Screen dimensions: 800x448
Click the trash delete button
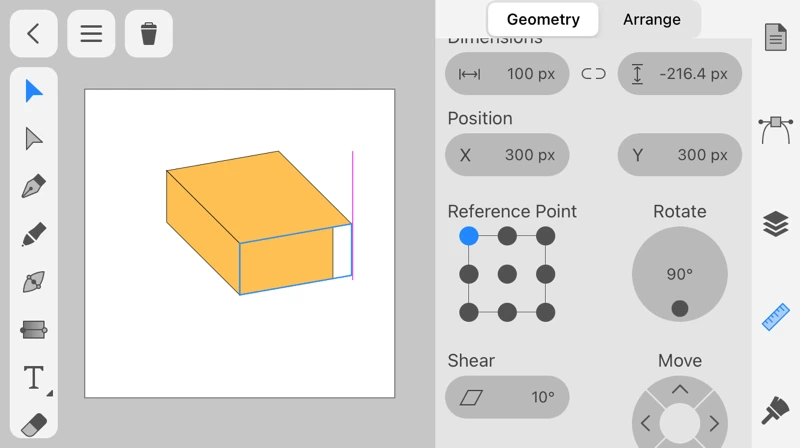tap(149, 34)
